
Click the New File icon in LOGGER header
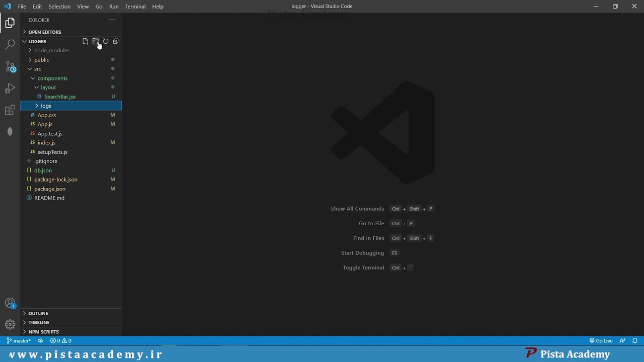point(86,41)
